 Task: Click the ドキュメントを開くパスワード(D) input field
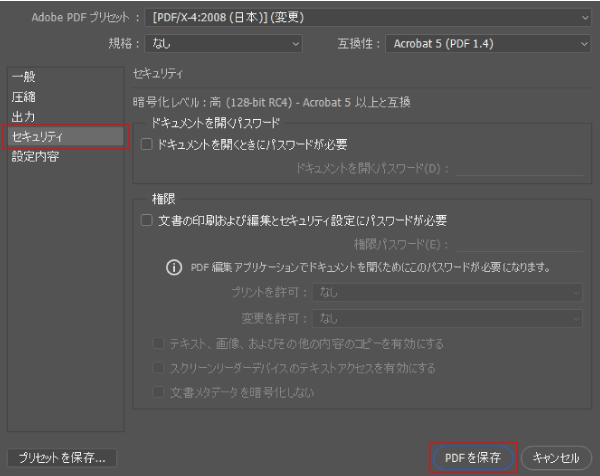pos(520,168)
